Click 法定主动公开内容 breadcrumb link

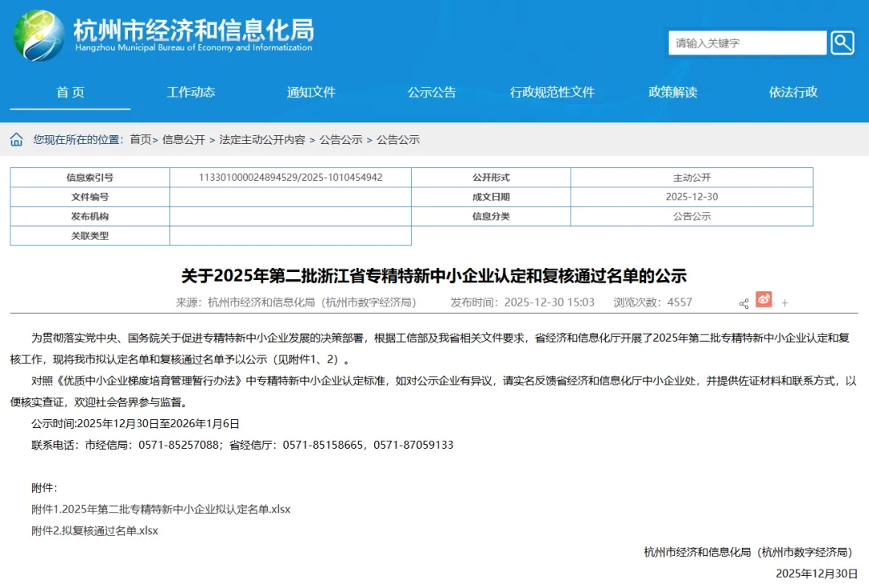click(262, 140)
